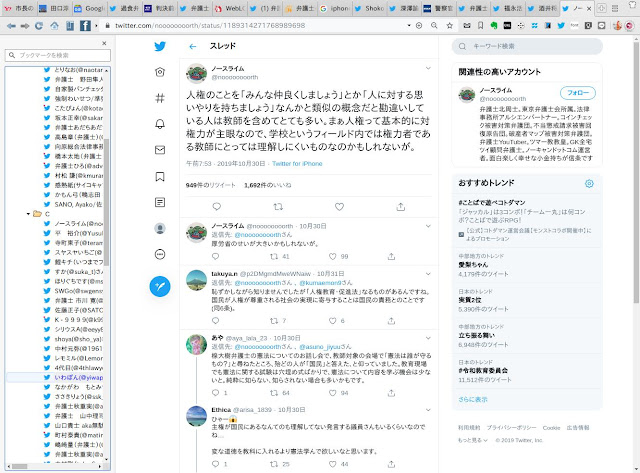Open options chevron on あや reply
The width and height of the screenshot is (640, 473).
pyautogui.click(x=428, y=338)
